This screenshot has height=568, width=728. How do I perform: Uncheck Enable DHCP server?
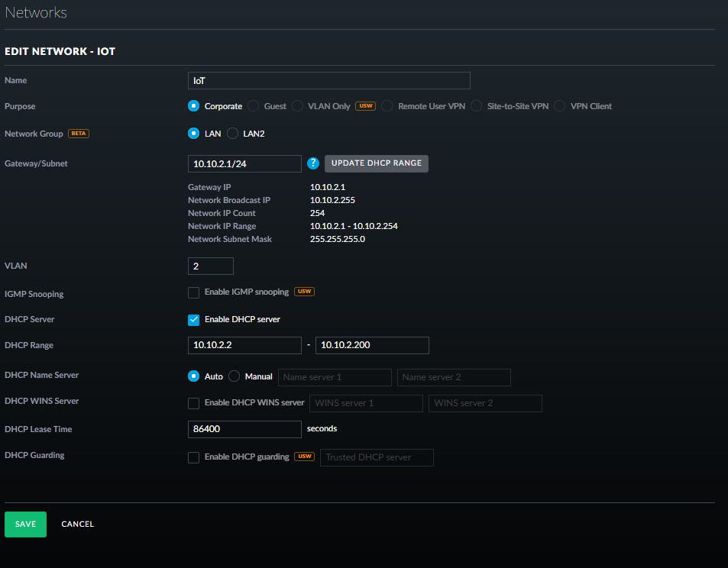click(194, 319)
